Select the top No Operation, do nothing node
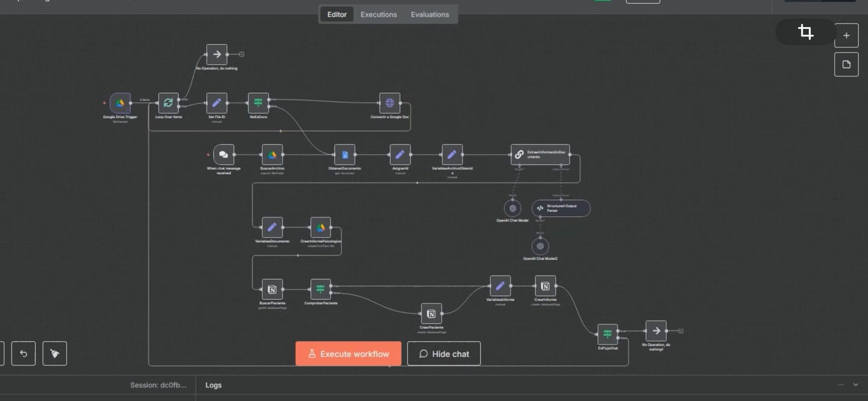This screenshot has width=868, height=401. coord(217,54)
